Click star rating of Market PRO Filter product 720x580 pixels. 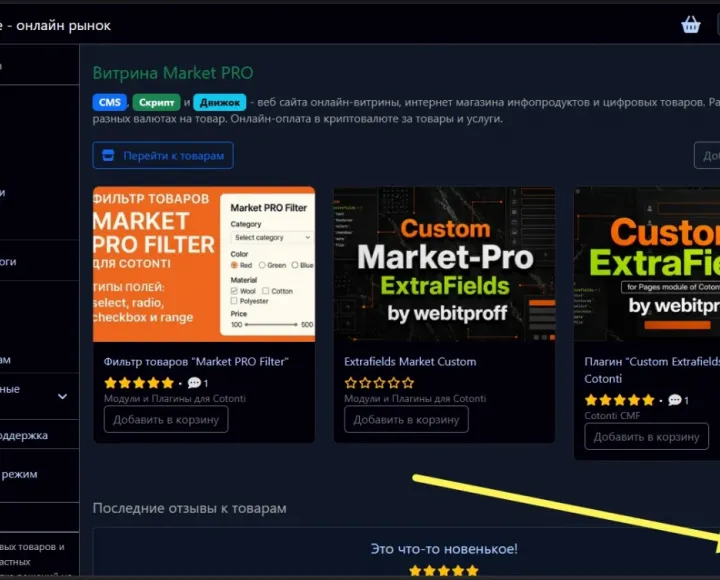pos(139,383)
